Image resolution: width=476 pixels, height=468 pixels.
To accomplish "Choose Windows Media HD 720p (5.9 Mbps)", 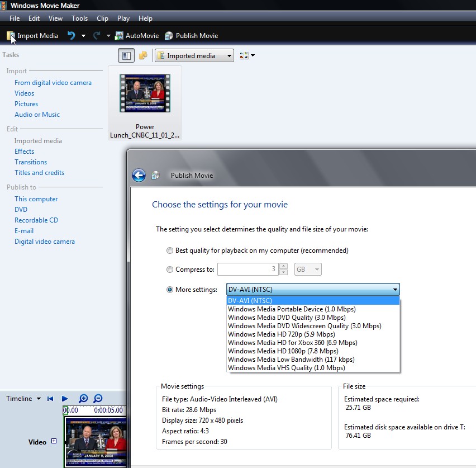I will pos(313,334).
